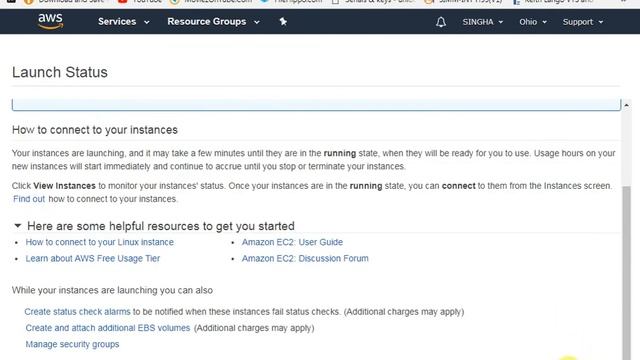The image size is (640, 360).
Task: Click Create status check alarms link
Action: (x=77, y=311)
